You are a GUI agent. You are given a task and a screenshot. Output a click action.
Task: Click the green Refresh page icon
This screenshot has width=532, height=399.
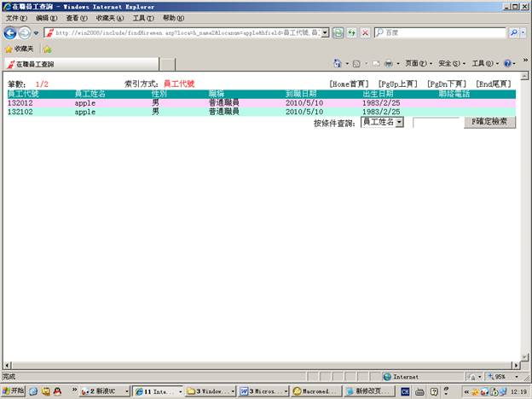(351, 32)
